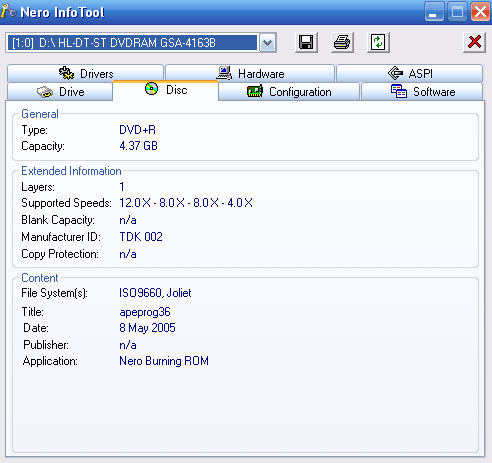Click the Manufacturer ID label

coord(61,237)
